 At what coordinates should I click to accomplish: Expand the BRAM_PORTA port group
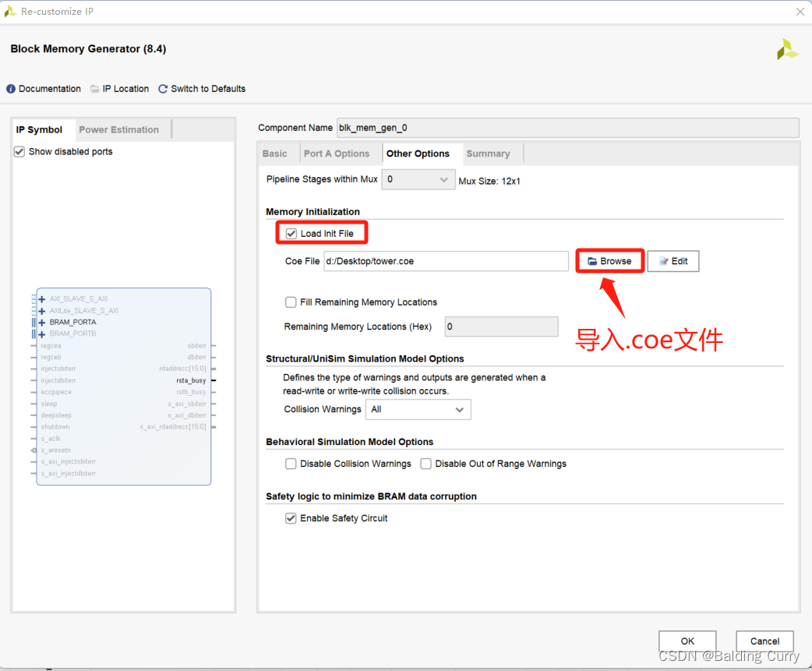[41, 322]
